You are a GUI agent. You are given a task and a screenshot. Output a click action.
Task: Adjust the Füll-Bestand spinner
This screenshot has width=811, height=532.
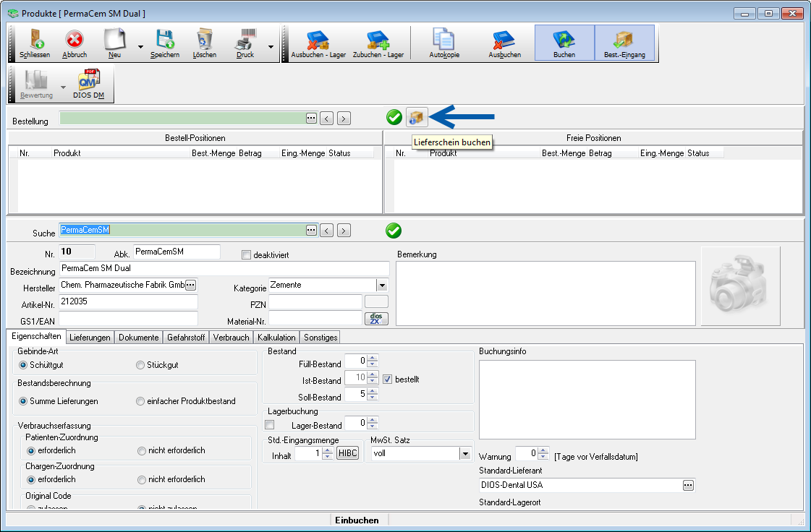pyautogui.click(x=373, y=361)
